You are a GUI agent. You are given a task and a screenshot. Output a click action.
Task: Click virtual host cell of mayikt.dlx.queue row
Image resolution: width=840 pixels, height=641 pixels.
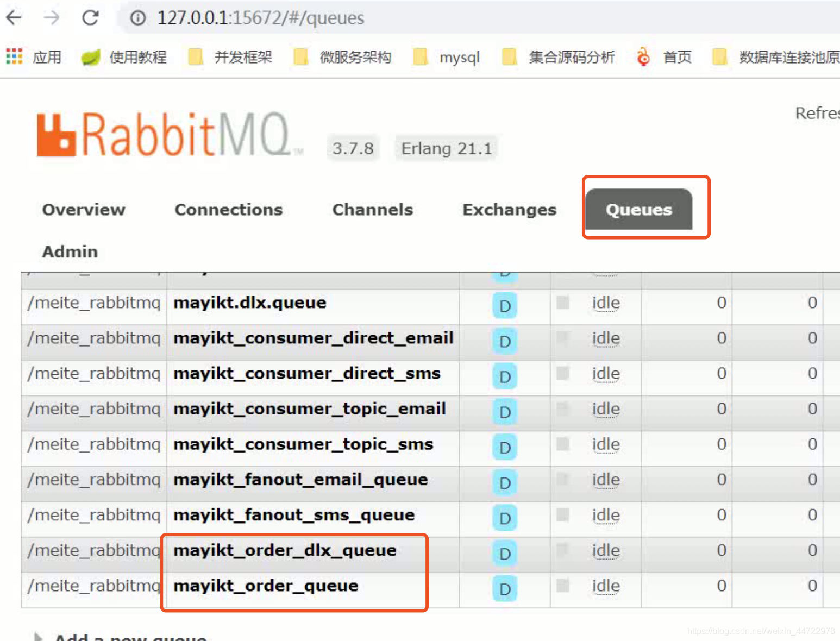coord(94,307)
